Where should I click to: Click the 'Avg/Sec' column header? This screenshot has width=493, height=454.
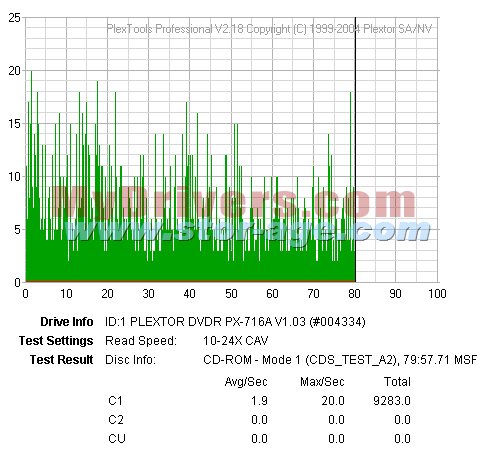click(246, 382)
